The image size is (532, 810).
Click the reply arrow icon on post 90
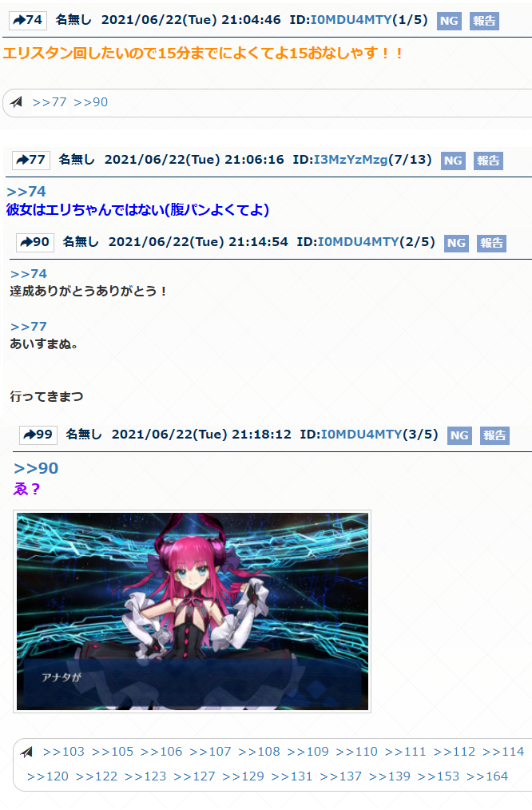tap(27, 242)
